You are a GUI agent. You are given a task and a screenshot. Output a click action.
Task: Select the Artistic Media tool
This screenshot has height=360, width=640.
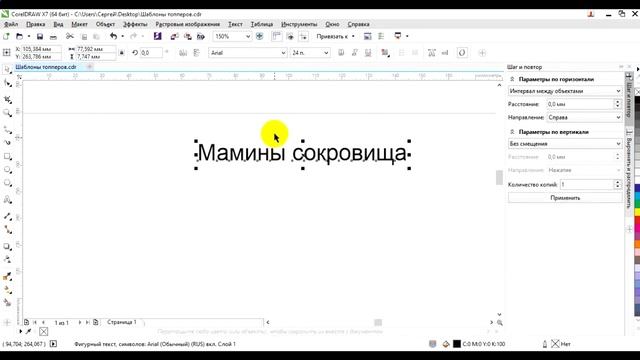tap(7, 142)
